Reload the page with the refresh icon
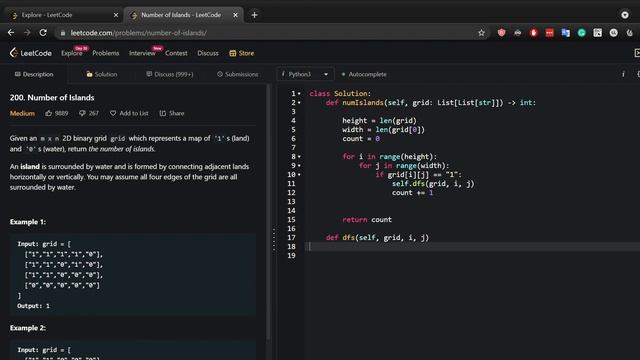The image size is (640, 360). point(43,33)
